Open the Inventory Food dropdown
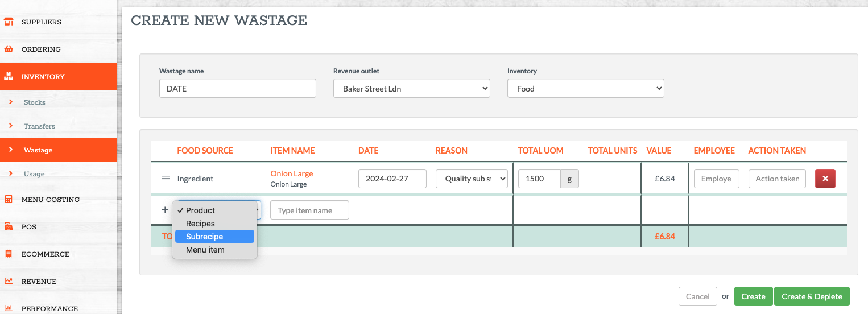868x314 pixels. pos(585,89)
